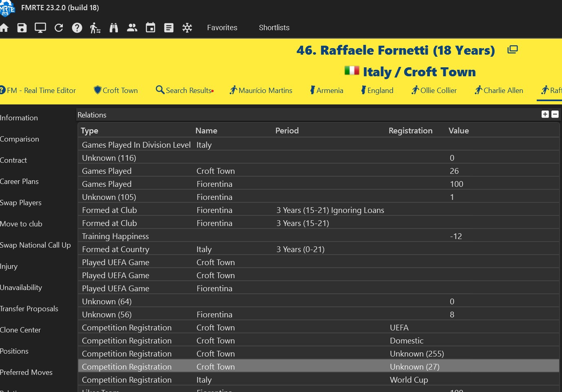Click the Refresh icon in the toolbar
562x392 pixels.
click(59, 28)
